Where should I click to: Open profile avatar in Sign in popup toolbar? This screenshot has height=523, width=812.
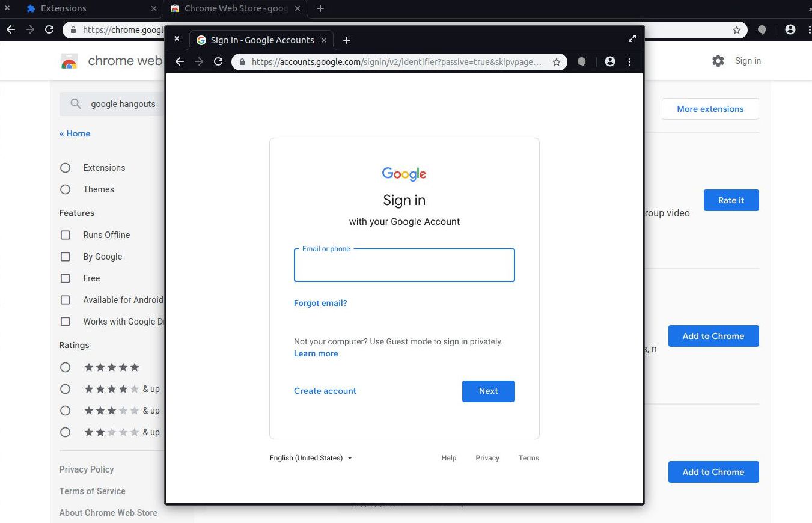pos(609,61)
